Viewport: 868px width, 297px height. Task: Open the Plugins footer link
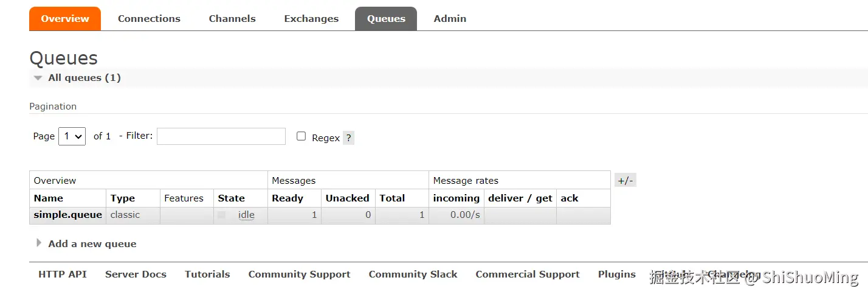[x=617, y=274]
